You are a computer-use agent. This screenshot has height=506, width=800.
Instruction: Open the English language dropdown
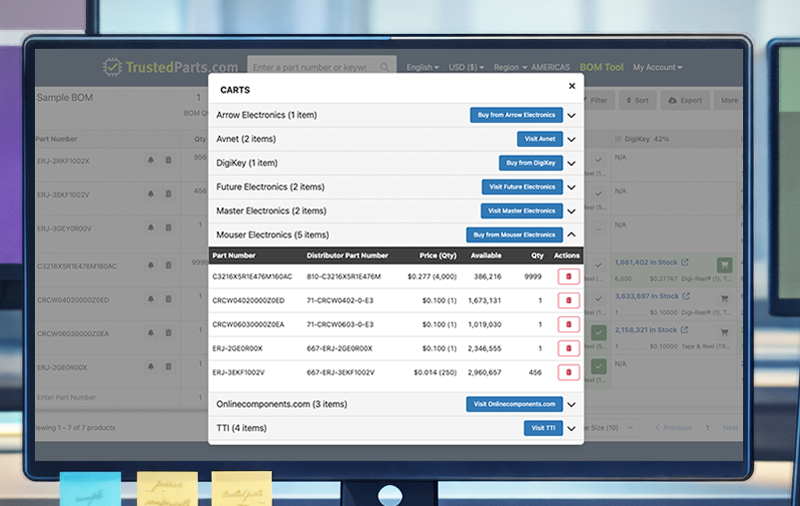pyautogui.click(x=422, y=67)
